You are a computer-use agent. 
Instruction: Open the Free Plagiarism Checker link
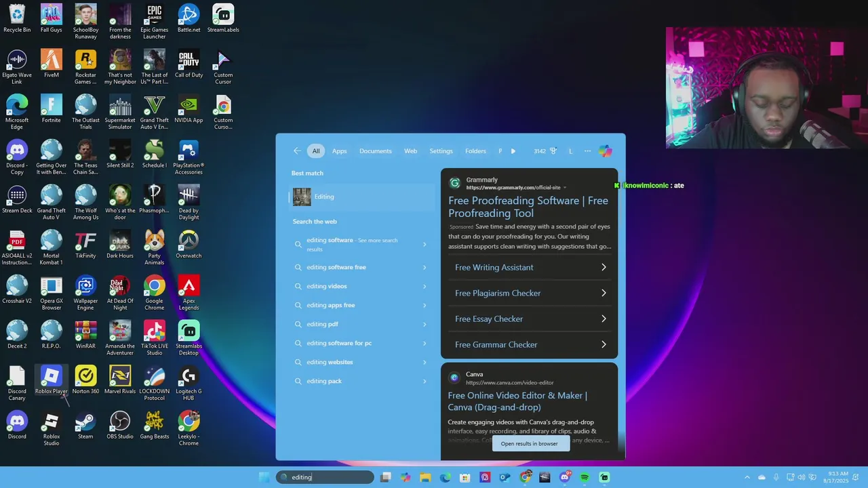[x=530, y=293]
